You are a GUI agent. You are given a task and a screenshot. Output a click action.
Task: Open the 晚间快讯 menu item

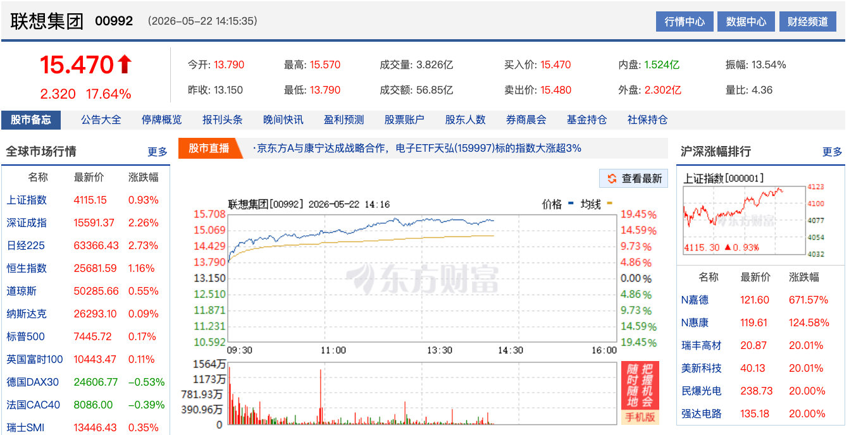coord(283,119)
